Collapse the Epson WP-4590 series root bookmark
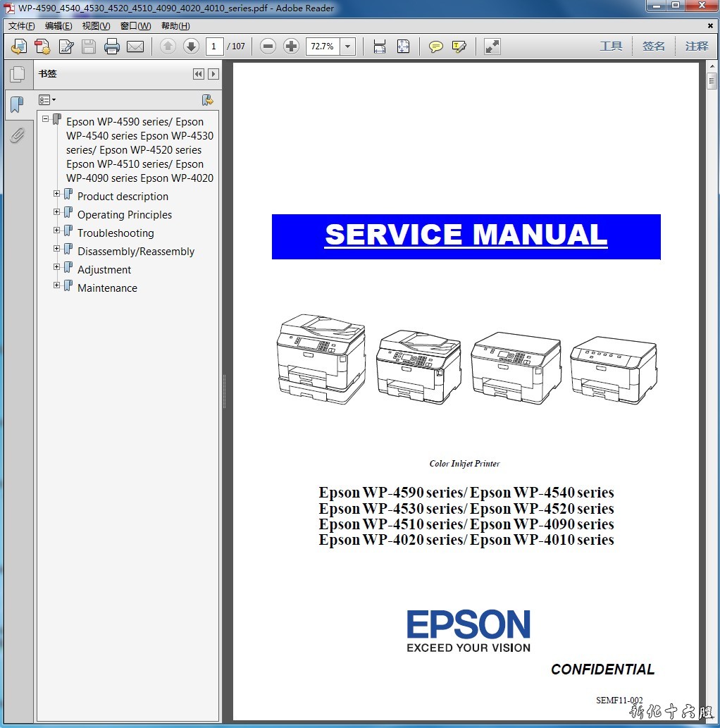Image resolution: width=720 pixels, height=728 pixels. pyautogui.click(x=46, y=119)
